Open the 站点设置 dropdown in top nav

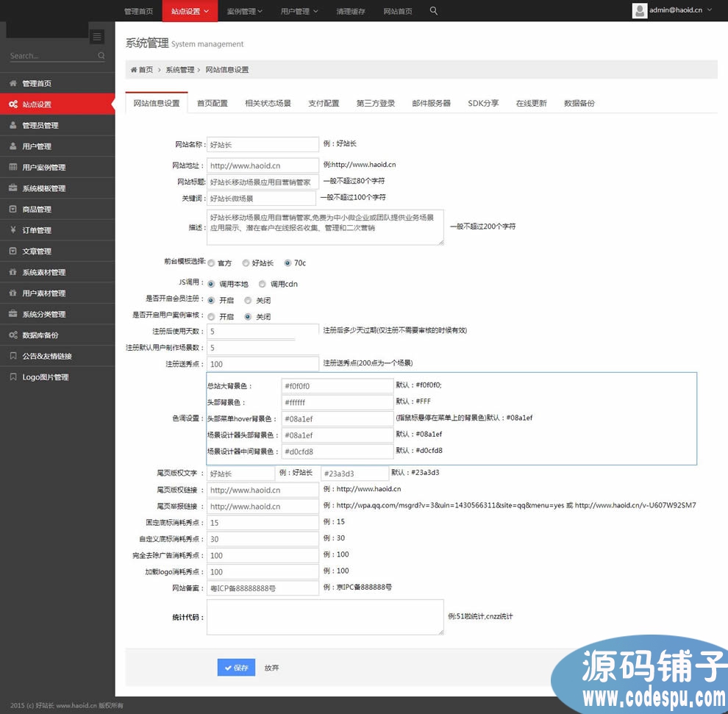pos(190,11)
